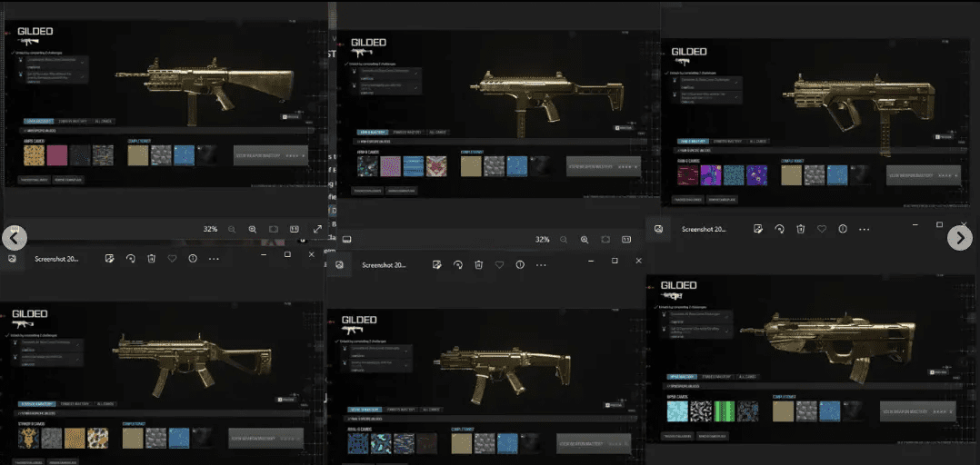
Task: Fit image to window in HRM-9 window
Action: tap(605, 240)
